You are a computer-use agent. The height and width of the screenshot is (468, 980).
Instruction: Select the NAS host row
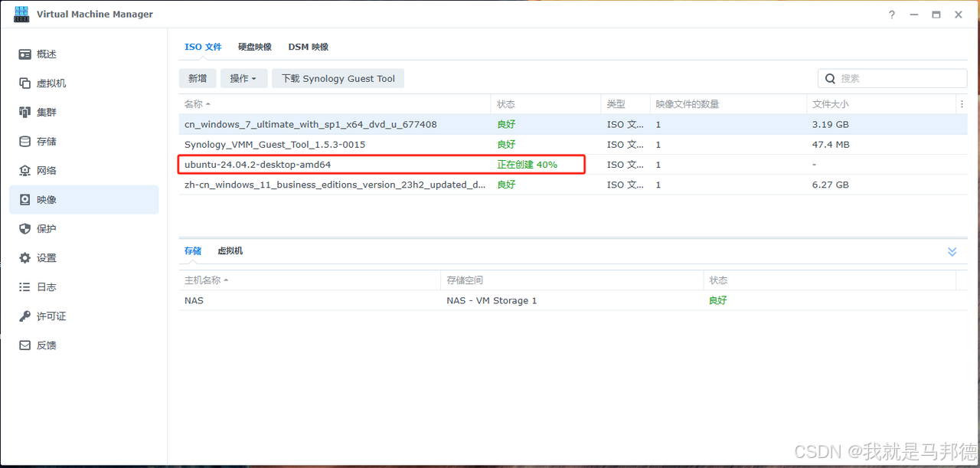573,300
